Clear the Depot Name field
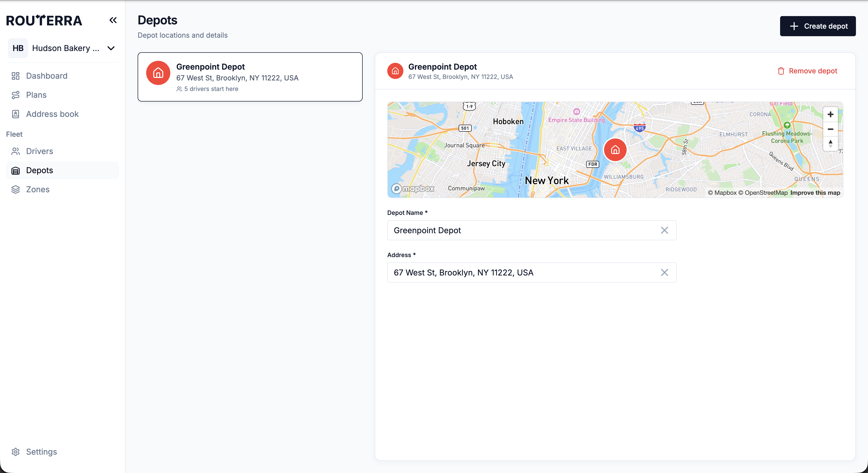868x473 pixels. (664, 230)
